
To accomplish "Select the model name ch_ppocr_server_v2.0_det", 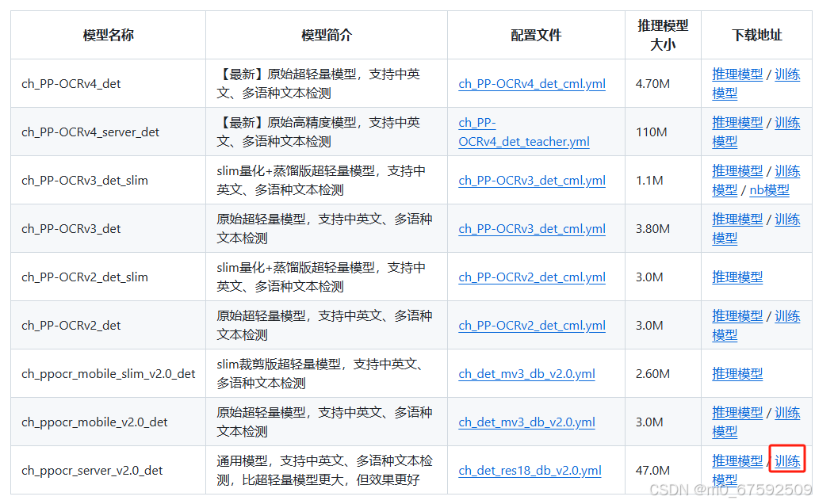I will coord(92,470).
